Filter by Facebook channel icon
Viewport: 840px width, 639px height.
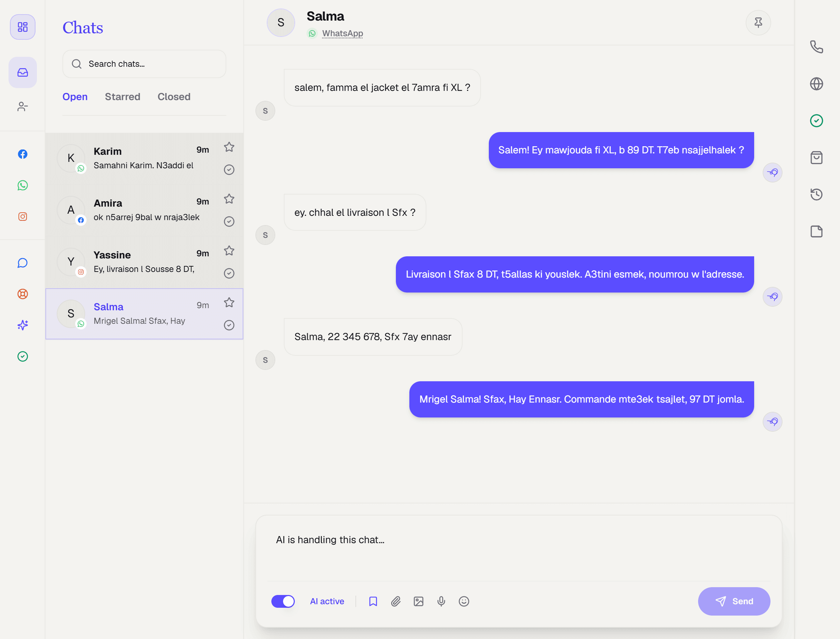coord(23,154)
